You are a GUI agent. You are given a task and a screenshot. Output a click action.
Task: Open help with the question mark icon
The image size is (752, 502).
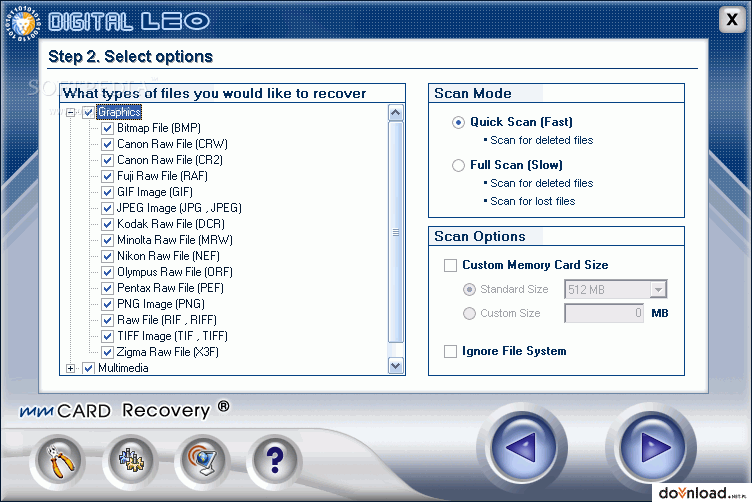(x=274, y=462)
